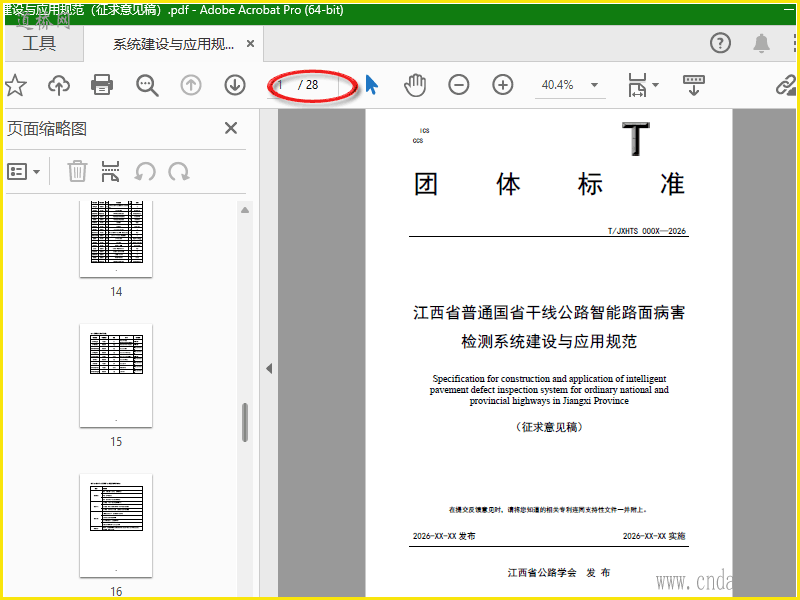
Task: Upload the file to cloud storage
Action: pos(59,85)
